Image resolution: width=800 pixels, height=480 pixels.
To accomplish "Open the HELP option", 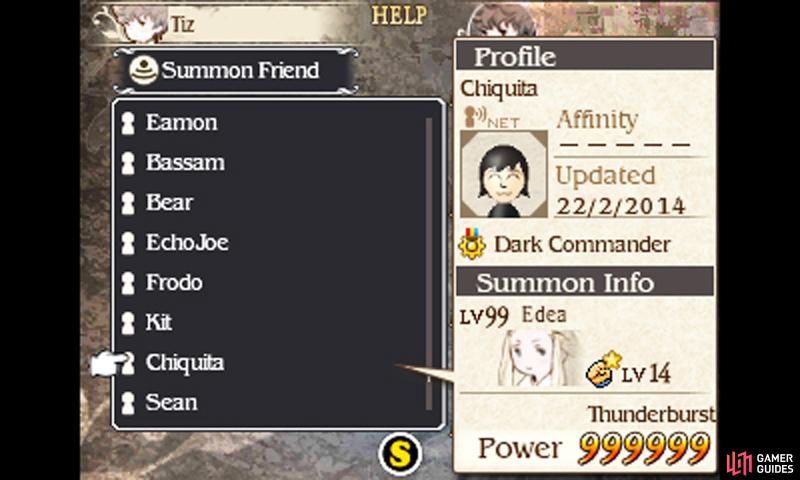I will 399,15.
